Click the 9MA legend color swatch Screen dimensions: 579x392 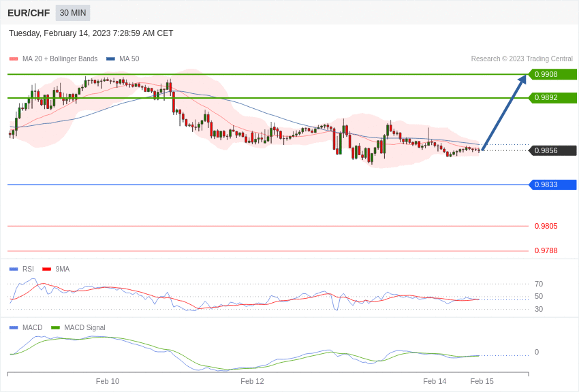47,269
